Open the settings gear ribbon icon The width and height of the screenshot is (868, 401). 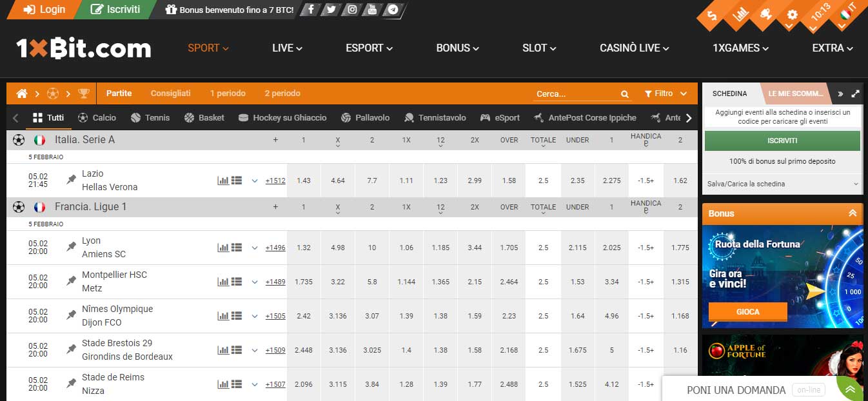pos(793,14)
